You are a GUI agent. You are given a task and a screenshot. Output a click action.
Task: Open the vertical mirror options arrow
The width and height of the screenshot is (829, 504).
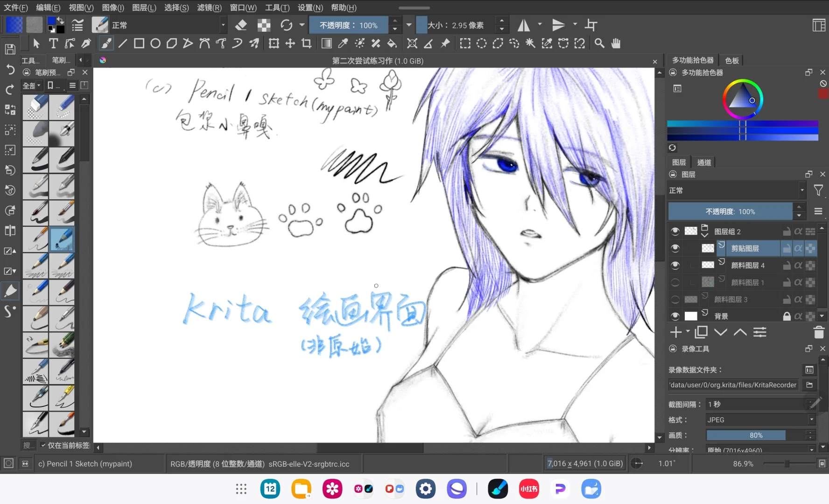[575, 24]
